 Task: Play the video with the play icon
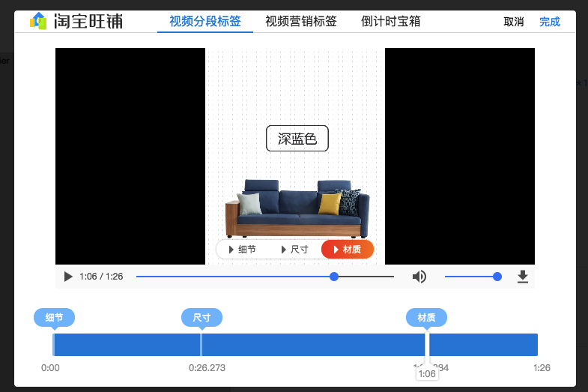pos(68,277)
